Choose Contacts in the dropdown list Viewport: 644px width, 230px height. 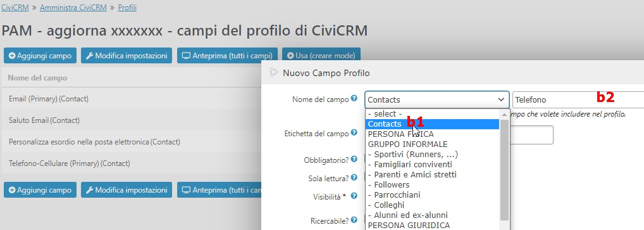(433, 124)
